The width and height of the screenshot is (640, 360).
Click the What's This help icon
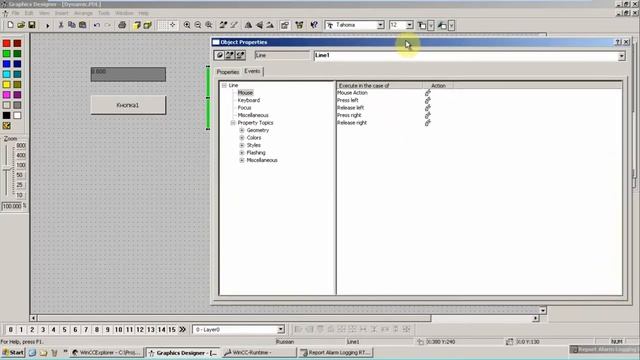pos(314,25)
